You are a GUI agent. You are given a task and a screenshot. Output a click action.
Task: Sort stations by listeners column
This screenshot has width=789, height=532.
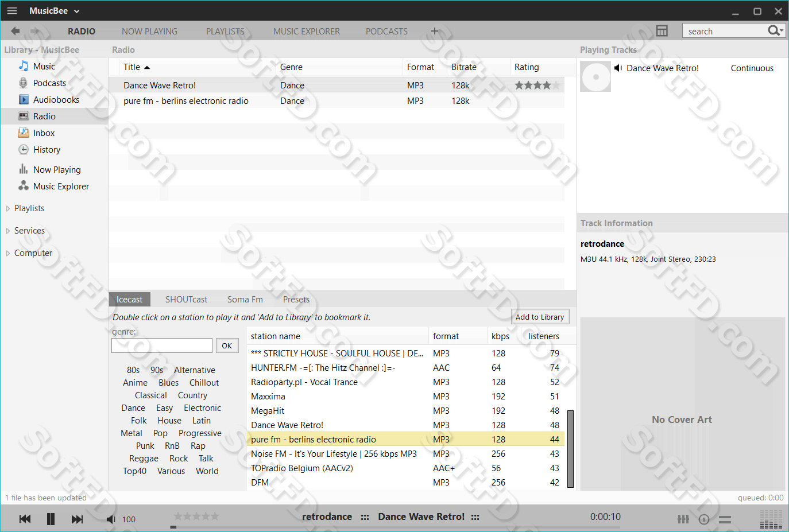(x=544, y=336)
